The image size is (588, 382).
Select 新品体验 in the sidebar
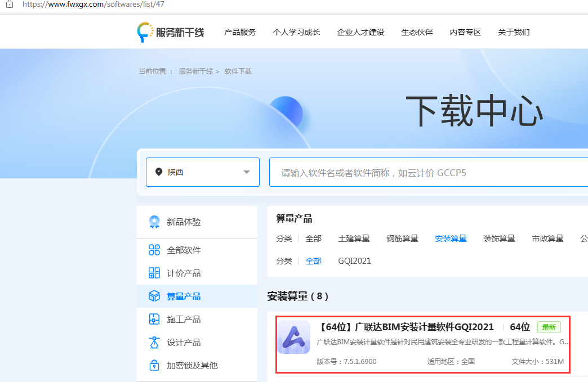pyautogui.click(x=197, y=222)
